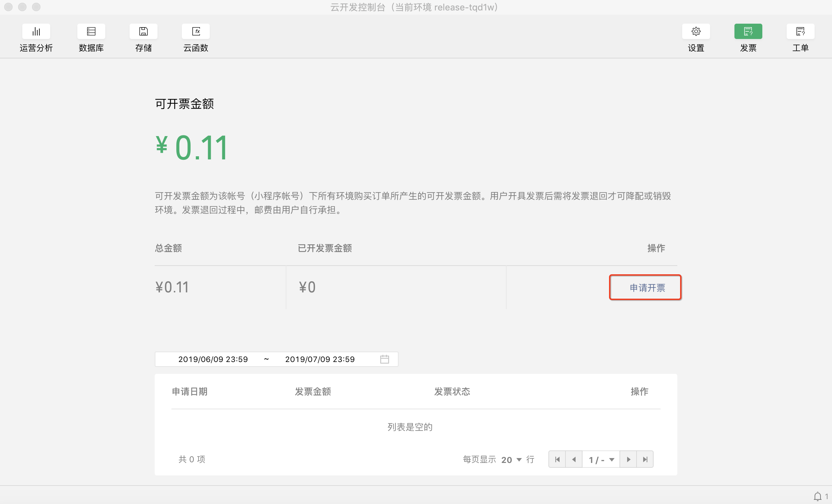Open the date range calendar icon
The height and width of the screenshot is (504, 832).
(384, 359)
